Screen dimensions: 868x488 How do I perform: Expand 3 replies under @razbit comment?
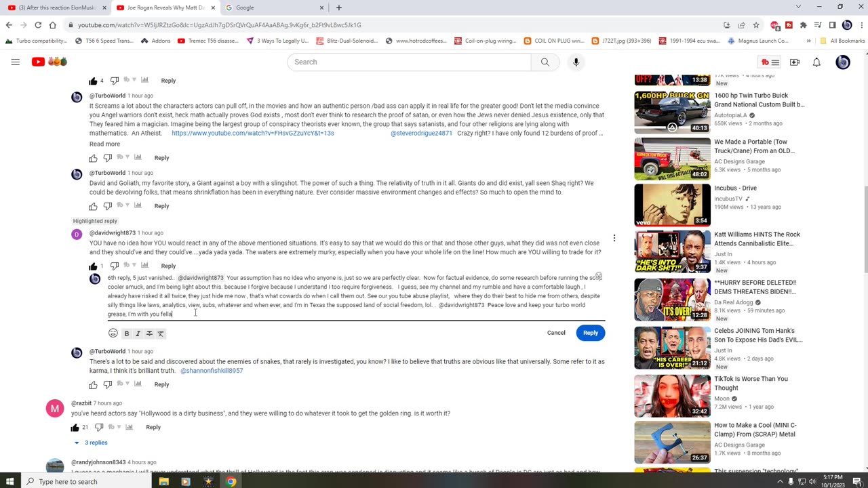tap(91, 443)
